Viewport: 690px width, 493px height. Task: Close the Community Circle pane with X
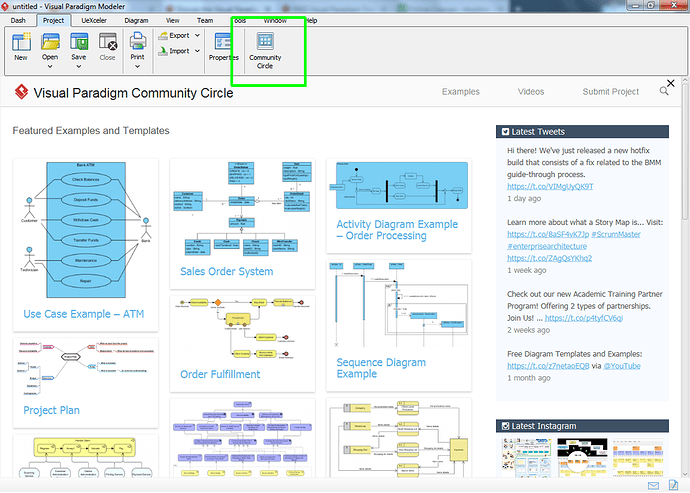coord(670,83)
